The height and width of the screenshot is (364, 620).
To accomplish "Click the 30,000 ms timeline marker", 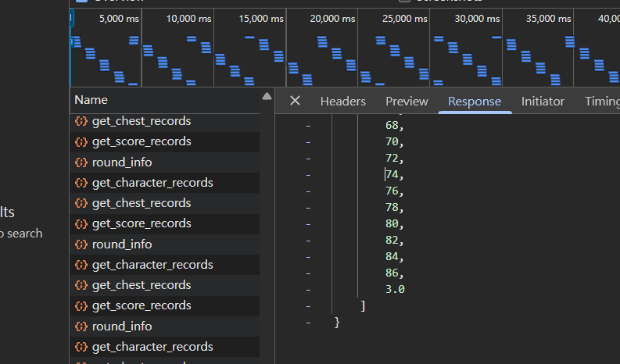I will [x=477, y=19].
